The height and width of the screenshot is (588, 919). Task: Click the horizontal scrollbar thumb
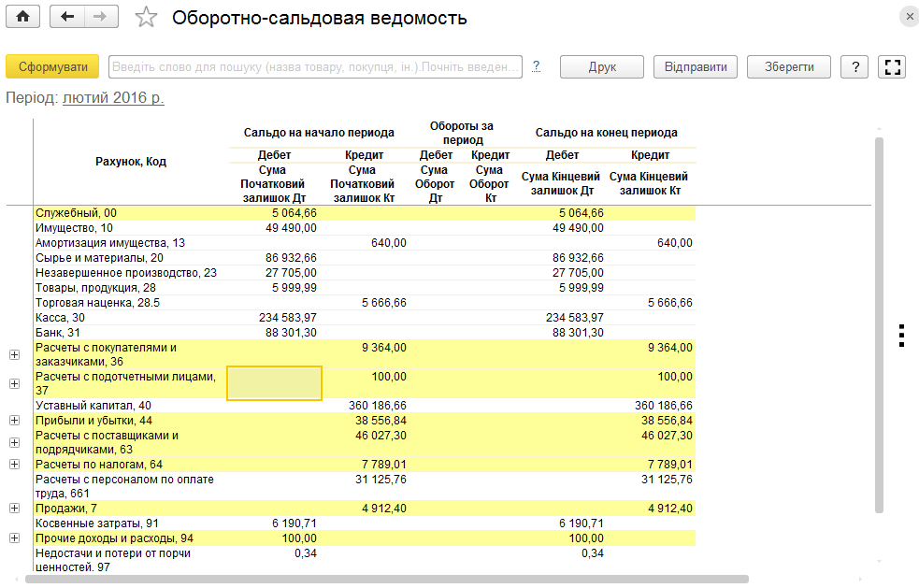point(387,580)
